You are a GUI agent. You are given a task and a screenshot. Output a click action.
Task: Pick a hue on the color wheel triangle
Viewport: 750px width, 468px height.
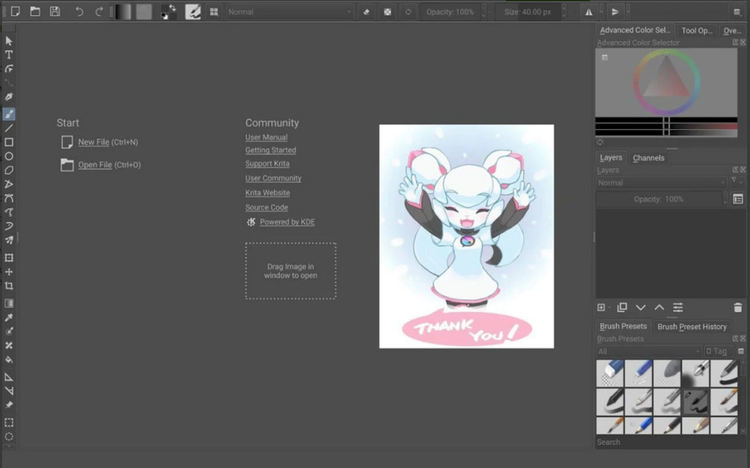[667, 82]
